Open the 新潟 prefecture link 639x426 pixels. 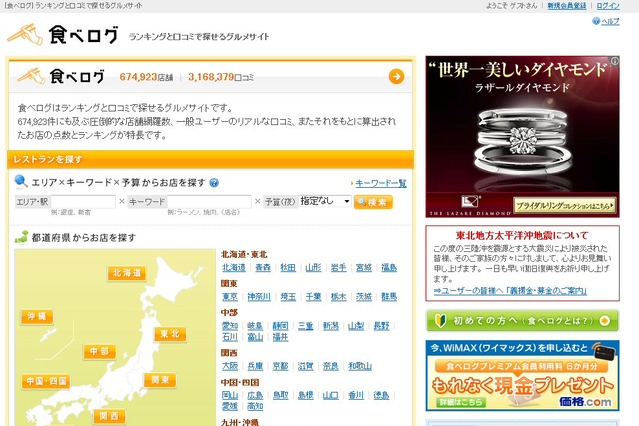pyautogui.click(x=331, y=326)
